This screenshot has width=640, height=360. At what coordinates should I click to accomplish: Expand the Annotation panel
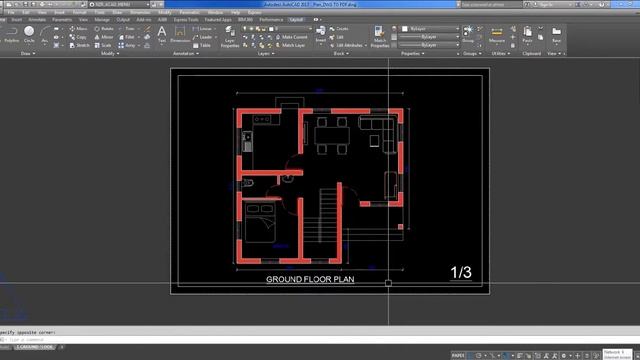pos(186,53)
